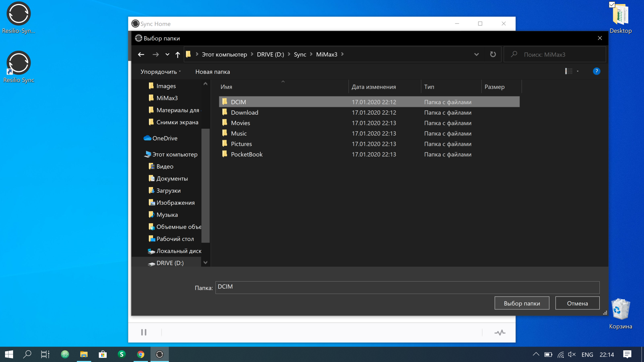Change the view layout icon
This screenshot has width=644, height=362.
click(x=569, y=71)
